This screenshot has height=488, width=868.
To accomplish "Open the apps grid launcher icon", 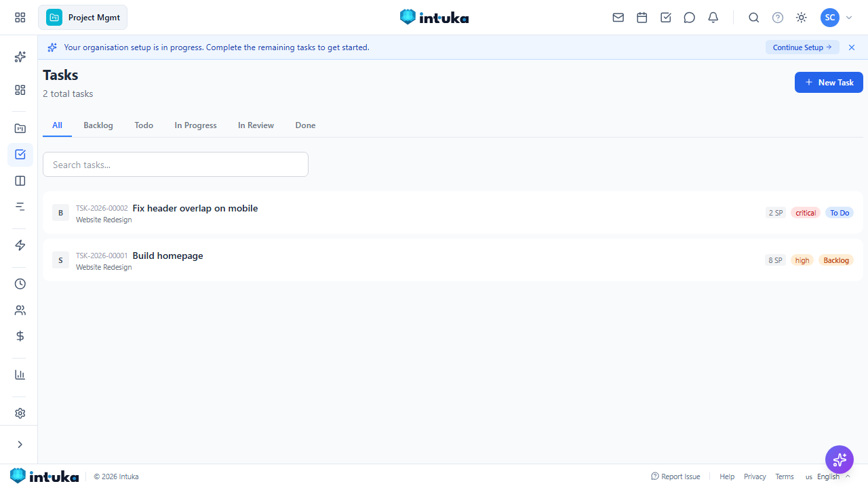I will coord(20,18).
